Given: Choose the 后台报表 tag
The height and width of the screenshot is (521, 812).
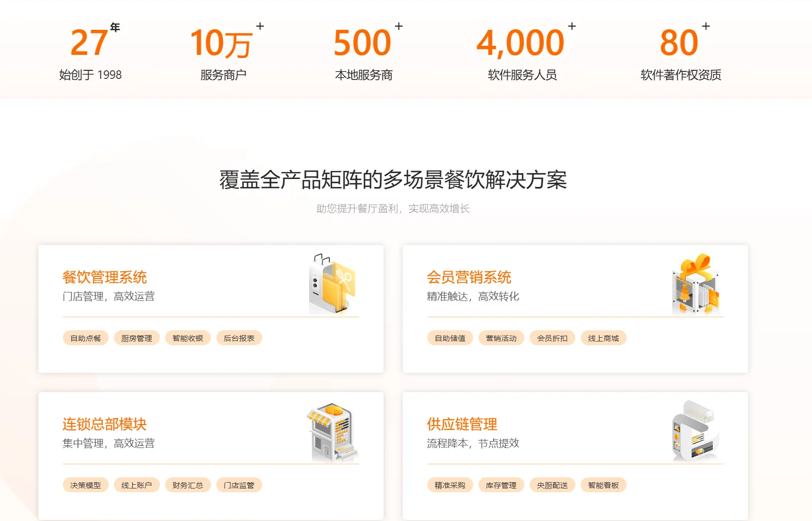Looking at the screenshot, I should tap(239, 338).
